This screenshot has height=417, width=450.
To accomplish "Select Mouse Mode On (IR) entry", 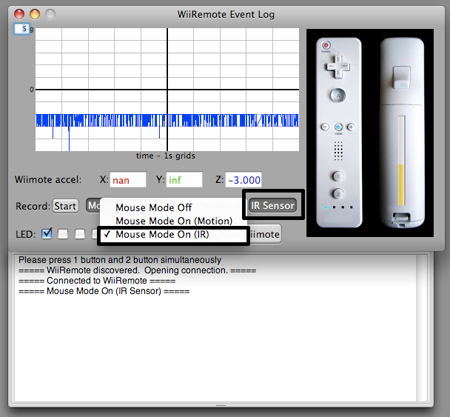I will pyautogui.click(x=173, y=235).
